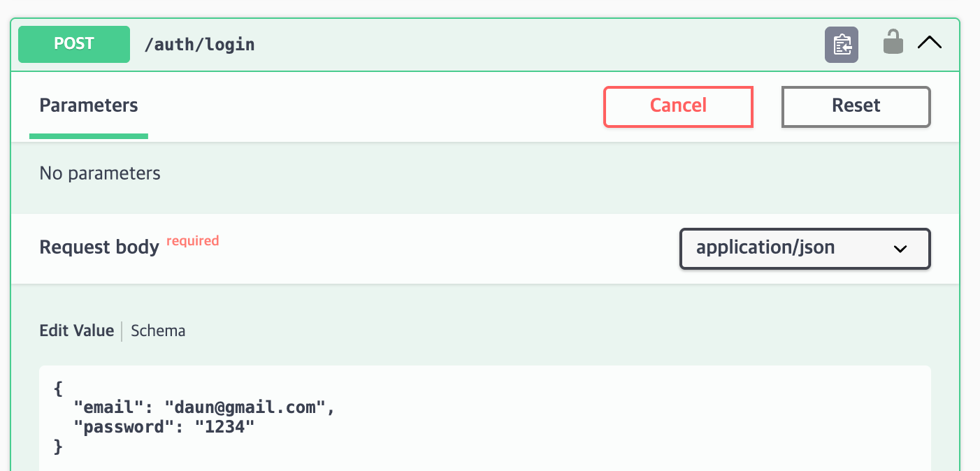The height and width of the screenshot is (471, 980).
Task: Click the red required marker
Action: pos(192,241)
